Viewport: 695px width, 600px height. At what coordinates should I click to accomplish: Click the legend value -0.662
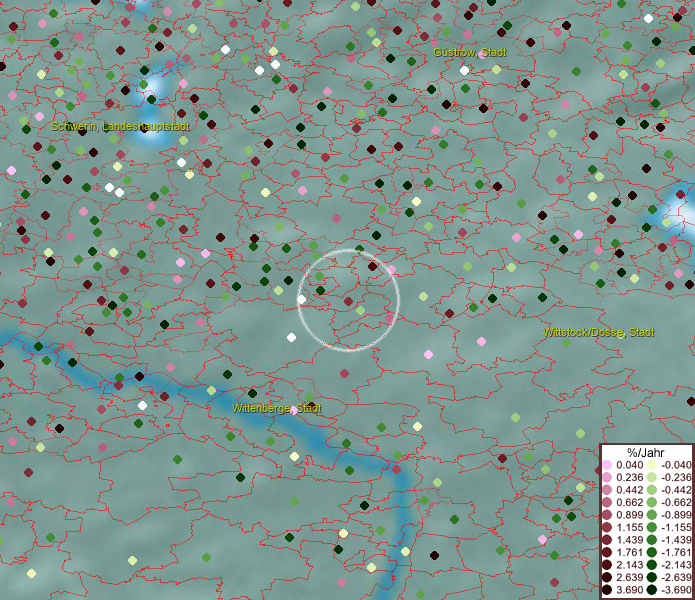click(676, 503)
